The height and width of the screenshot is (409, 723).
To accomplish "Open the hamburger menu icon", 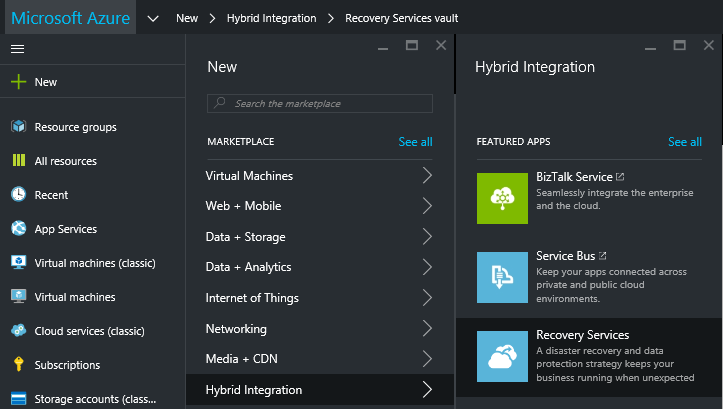I will click(18, 49).
